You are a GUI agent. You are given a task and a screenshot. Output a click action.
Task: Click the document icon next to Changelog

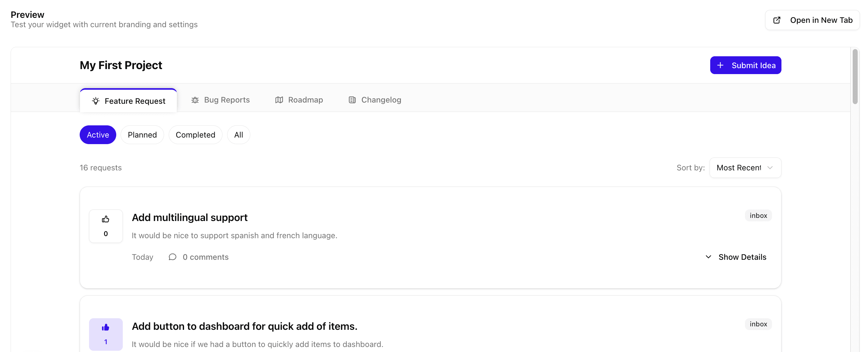pyautogui.click(x=352, y=100)
